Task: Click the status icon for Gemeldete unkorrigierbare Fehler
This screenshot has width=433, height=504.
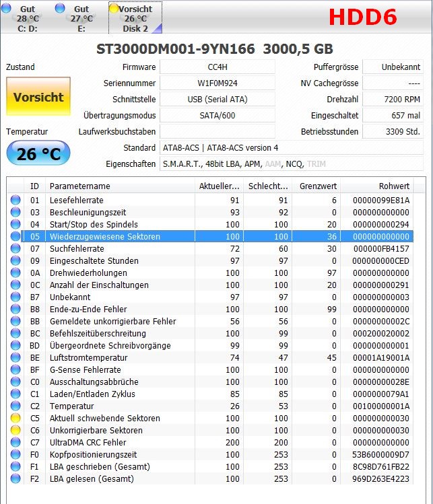Action: click(x=15, y=321)
